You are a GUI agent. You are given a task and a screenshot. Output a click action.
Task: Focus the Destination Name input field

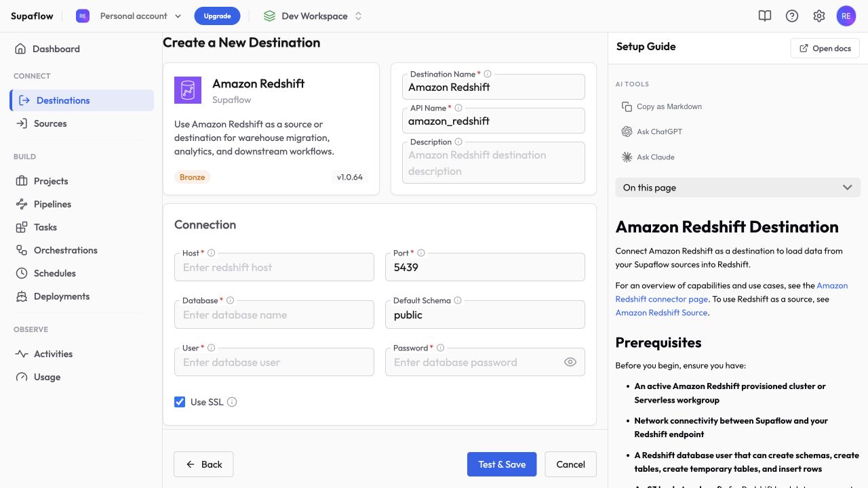pos(494,87)
